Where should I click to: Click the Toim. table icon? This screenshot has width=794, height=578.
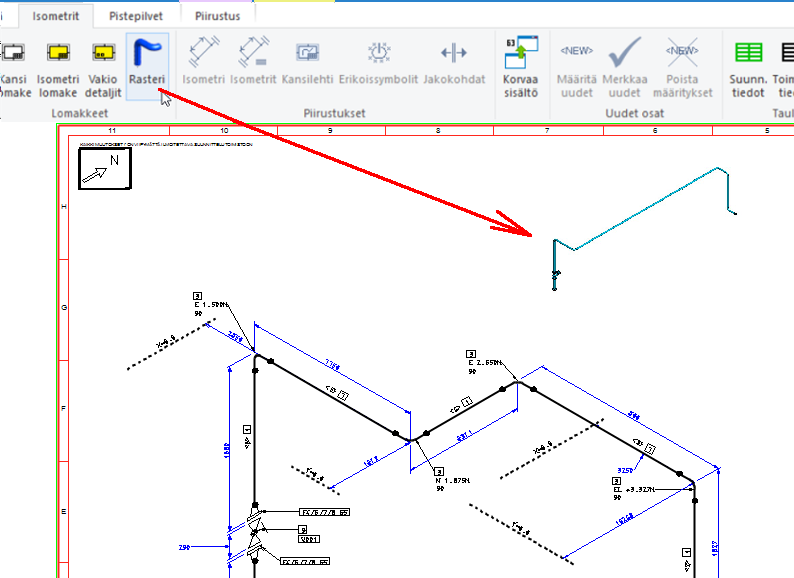tap(784, 53)
